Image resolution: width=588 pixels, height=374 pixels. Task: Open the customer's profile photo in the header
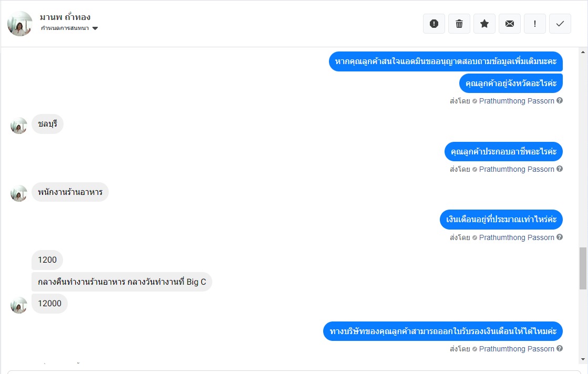click(x=20, y=24)
